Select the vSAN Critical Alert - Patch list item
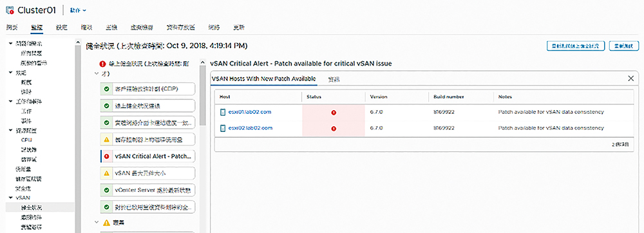This screenshot has width=644, height=233. 148,156
